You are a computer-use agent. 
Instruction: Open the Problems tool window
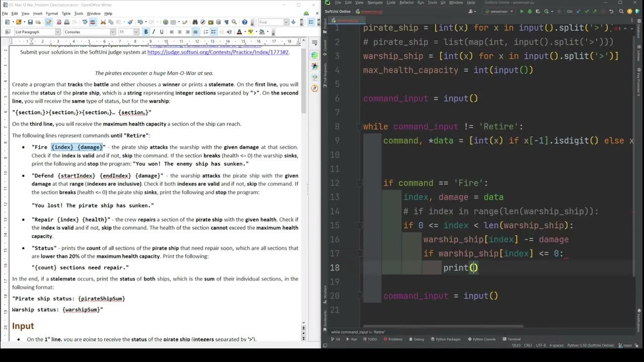point(393,339)
